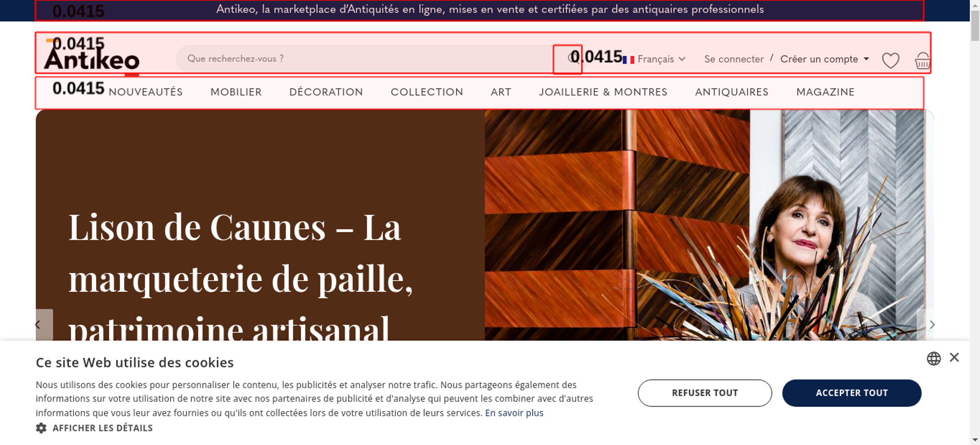Click the Accepter tout button
The height and width of the screenshot is (445, 980).
point(852,393)
